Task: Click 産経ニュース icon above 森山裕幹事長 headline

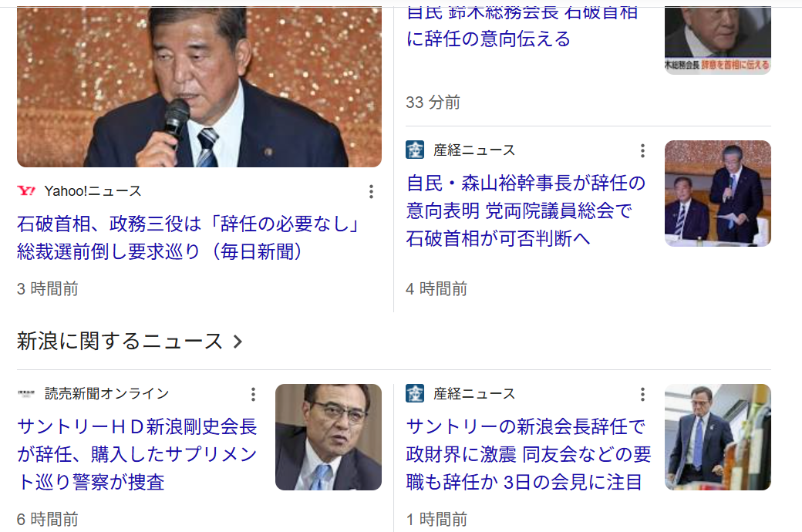Action: coord(415,150)
